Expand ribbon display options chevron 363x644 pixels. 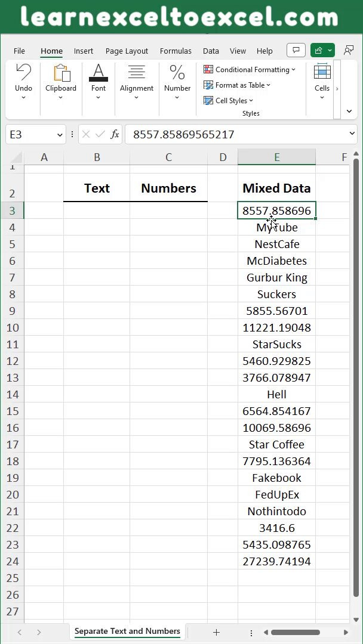[x=349, y=112]
